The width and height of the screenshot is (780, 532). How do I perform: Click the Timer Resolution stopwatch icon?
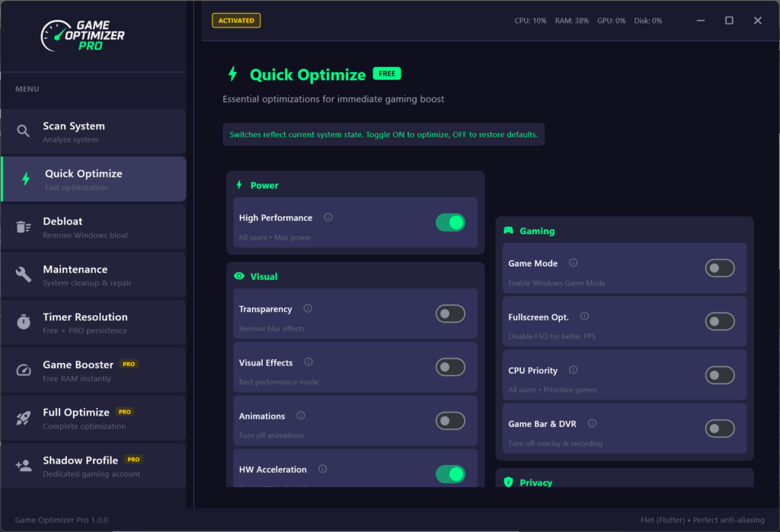pos(24,323)
